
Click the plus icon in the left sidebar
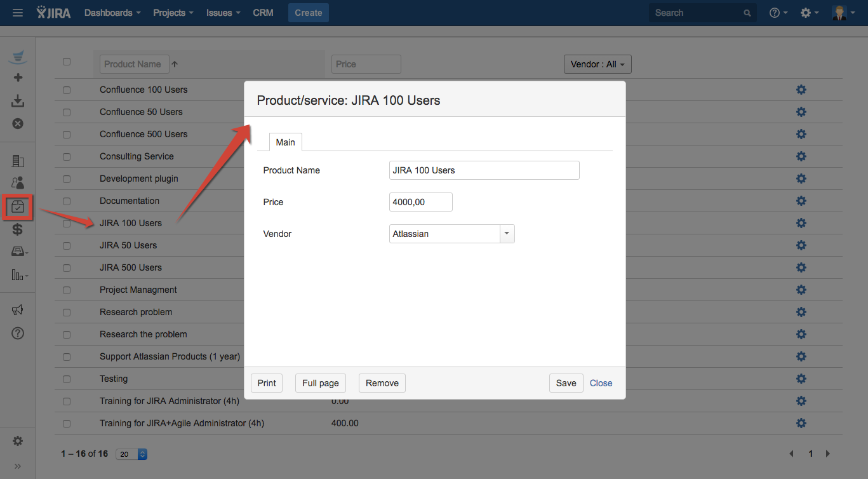pos(18,78)
